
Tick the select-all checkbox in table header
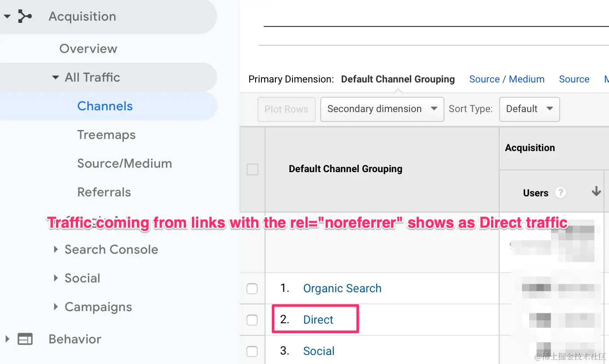click(x=252, y=169)
